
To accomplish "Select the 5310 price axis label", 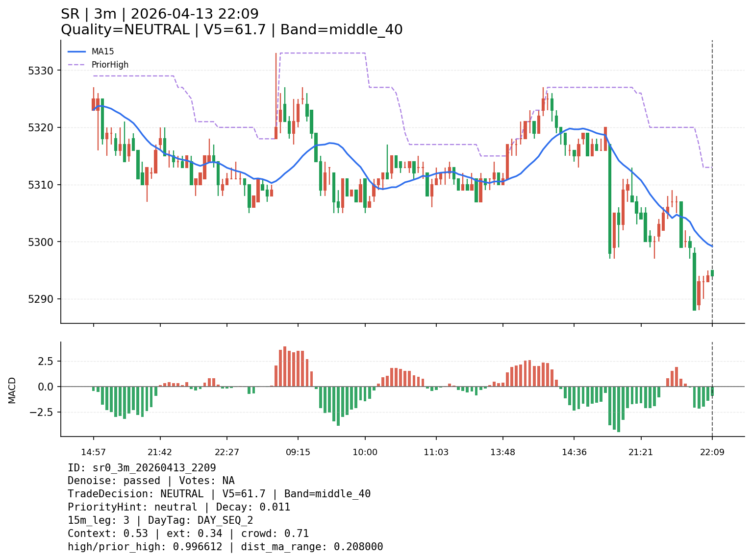I will click(x=41, y=185).
